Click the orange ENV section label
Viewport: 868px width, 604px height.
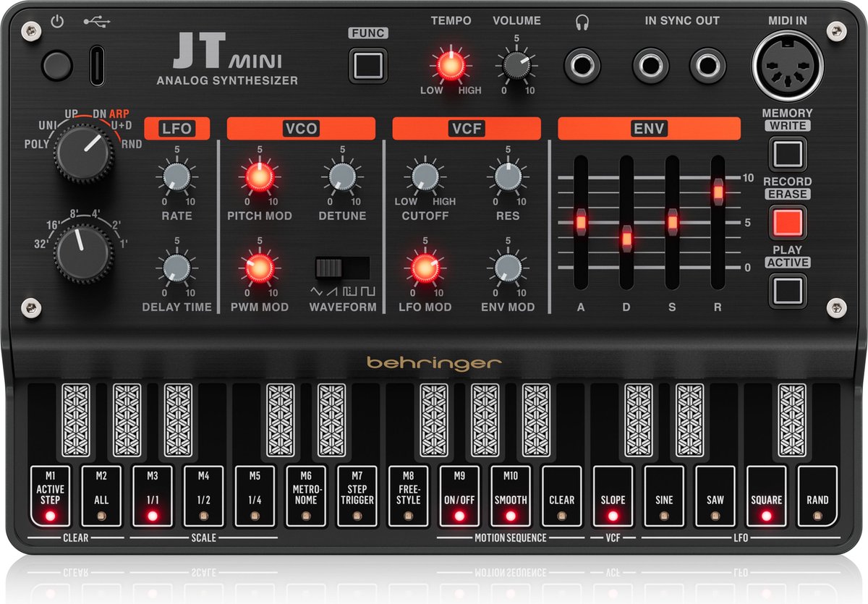point(649,129)
